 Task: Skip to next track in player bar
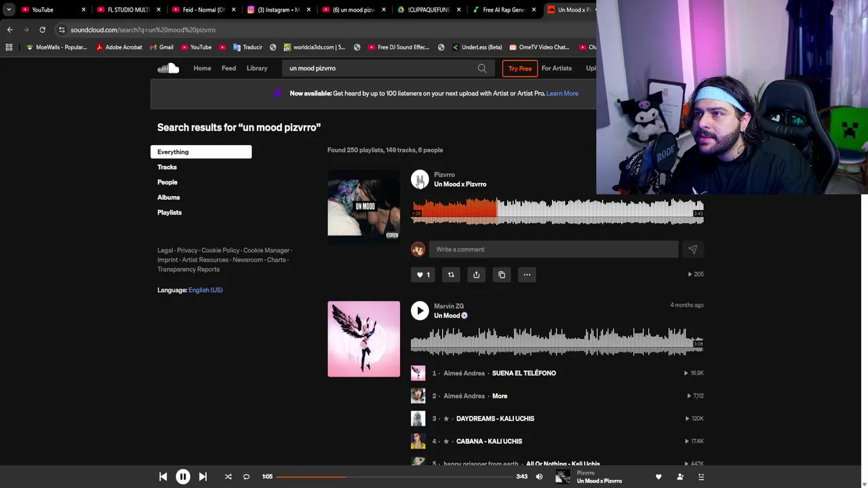coord(203,476)
